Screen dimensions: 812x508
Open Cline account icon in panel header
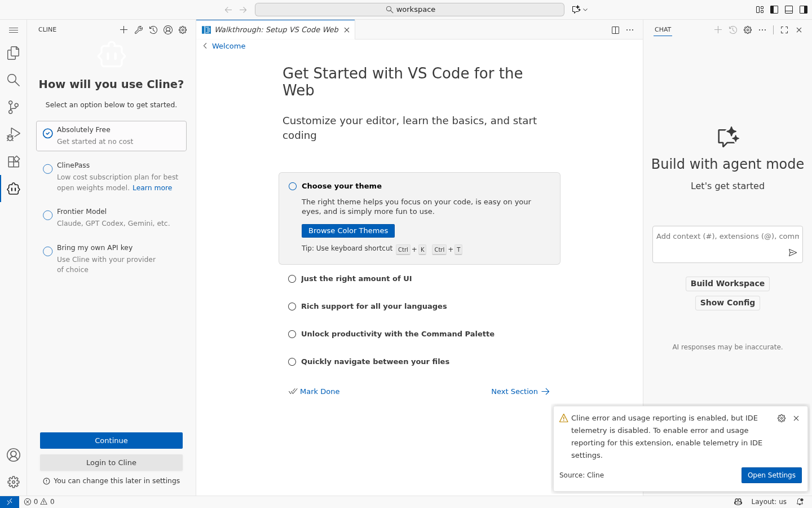coord(168,30)
